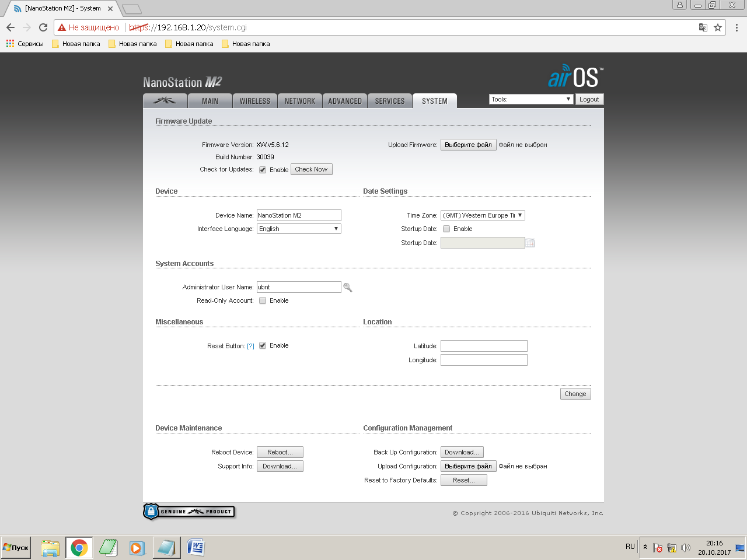
Task: Click Chrome icon in the taskbar
Action: pos(79,548)
